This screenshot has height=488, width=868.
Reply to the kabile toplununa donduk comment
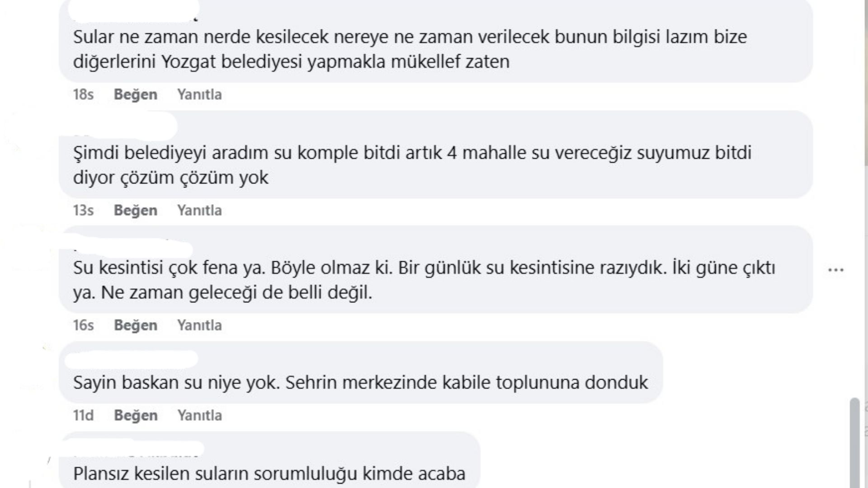tap(200, 414)
